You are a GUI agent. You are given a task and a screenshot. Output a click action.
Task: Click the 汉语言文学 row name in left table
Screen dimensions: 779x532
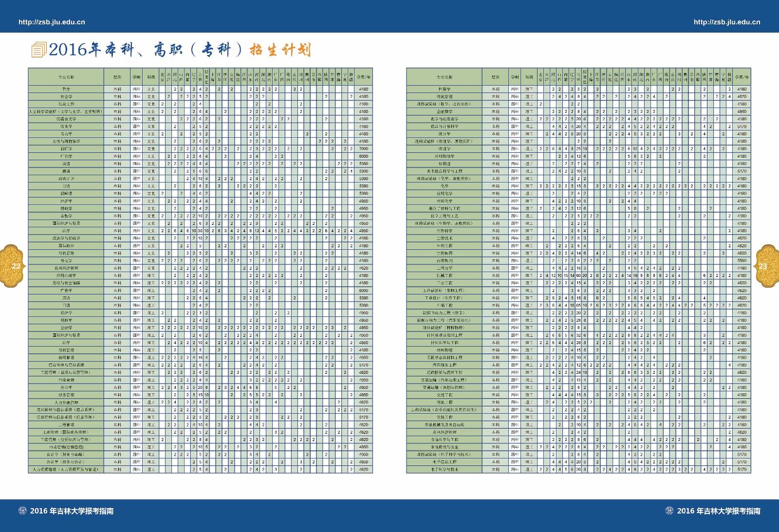pos(66,119)
